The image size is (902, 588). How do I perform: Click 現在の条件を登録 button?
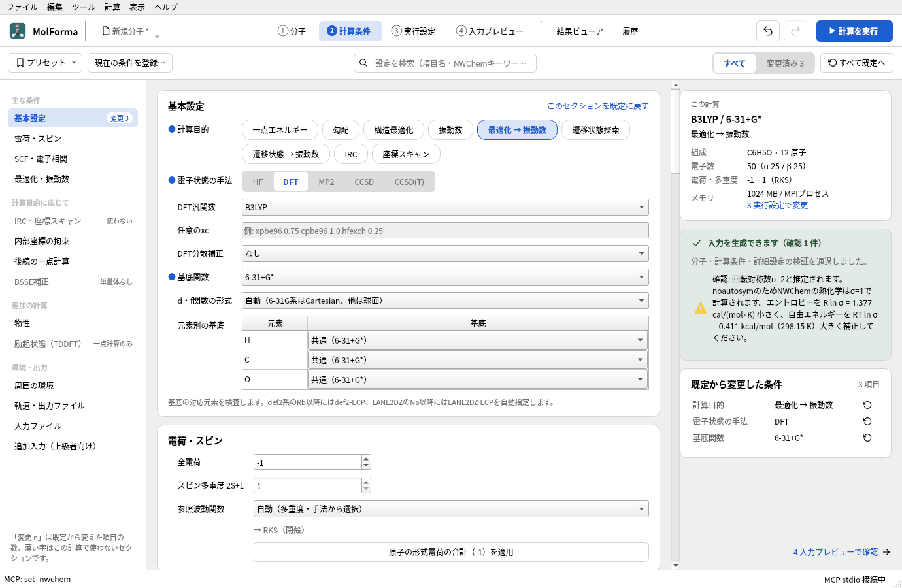point(130,63)
